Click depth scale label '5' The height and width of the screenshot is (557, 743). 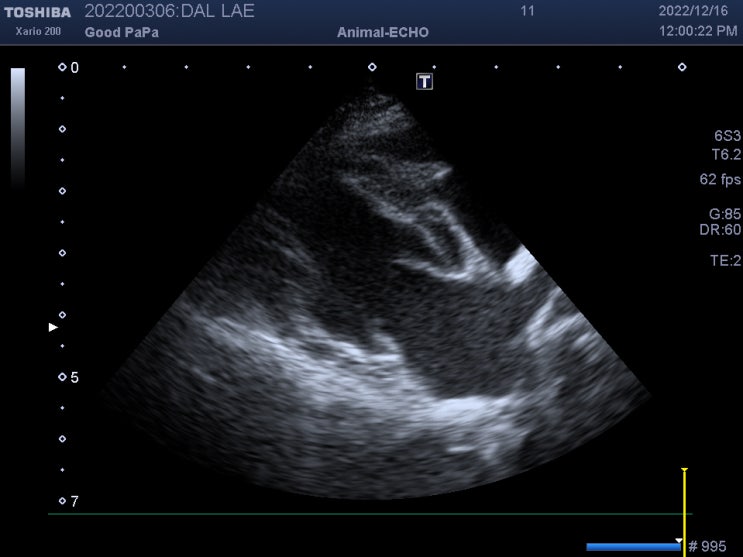[x=75, y=377]
